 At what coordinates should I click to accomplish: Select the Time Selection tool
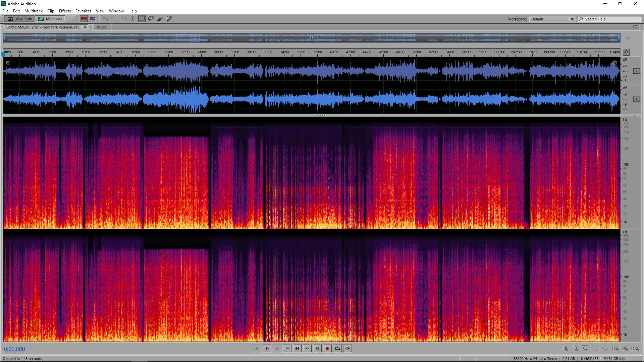(x=133, y=19)
